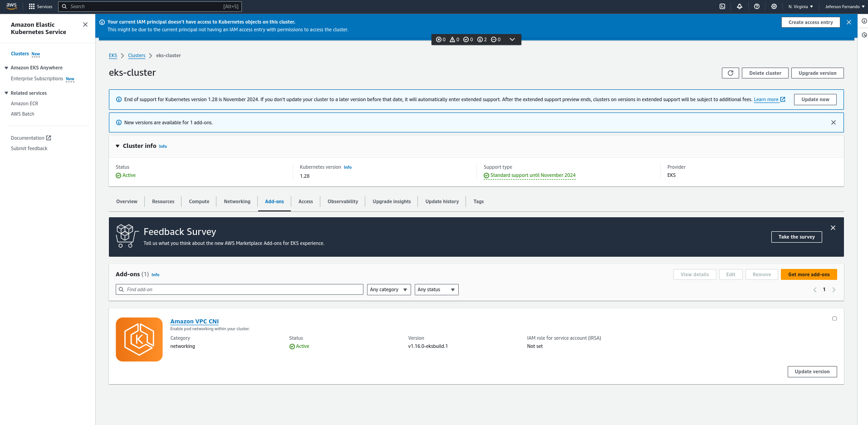
Task: Click the pending count indicator showing 2
Action: [482, 39]
